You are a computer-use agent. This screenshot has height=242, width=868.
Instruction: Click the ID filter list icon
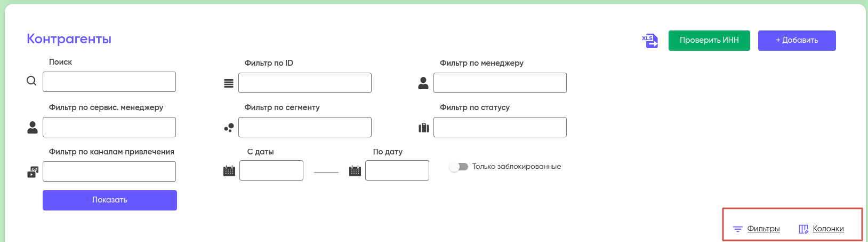[229, 83]
